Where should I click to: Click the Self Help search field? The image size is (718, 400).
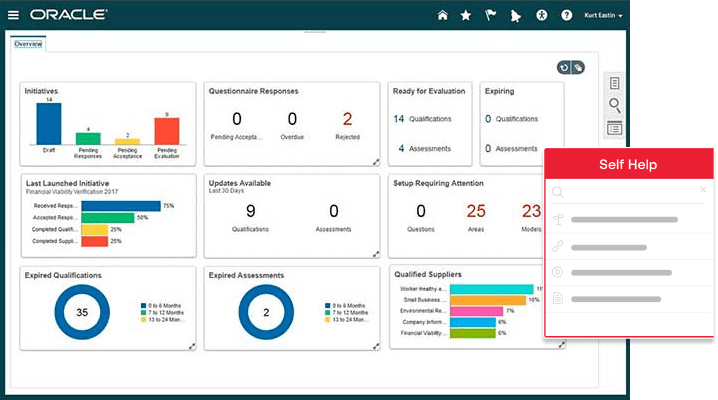[x=624, y=192]
